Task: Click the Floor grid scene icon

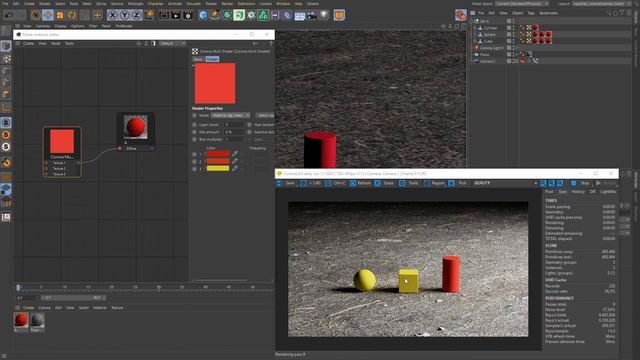Action: [300, 16]
